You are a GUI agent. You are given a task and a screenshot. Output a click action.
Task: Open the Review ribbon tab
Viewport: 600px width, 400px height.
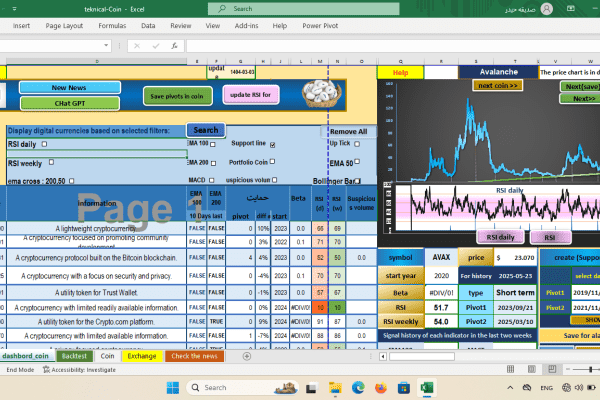tap(181, 26)
